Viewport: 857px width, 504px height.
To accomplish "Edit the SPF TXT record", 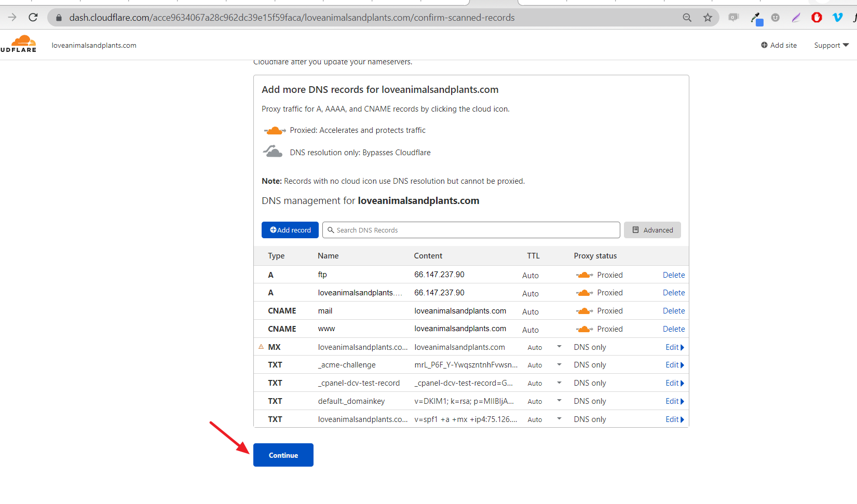I will [675, 419].
